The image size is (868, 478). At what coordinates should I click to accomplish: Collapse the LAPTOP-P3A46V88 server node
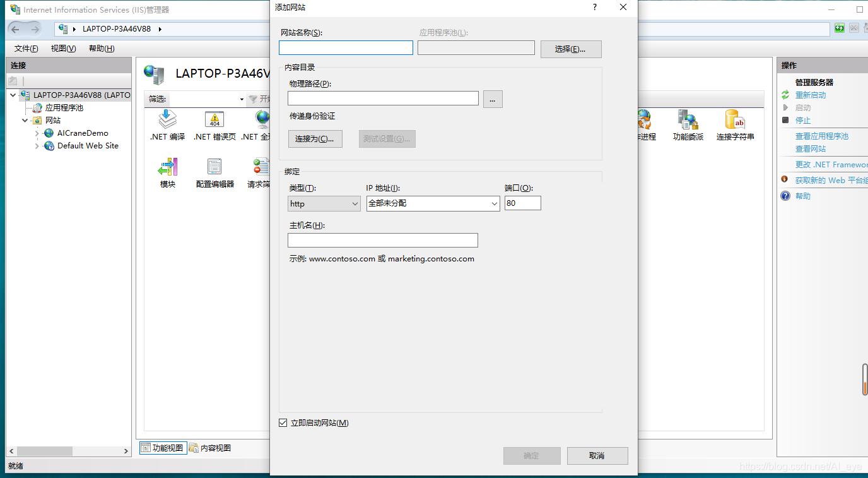point(13,95)
